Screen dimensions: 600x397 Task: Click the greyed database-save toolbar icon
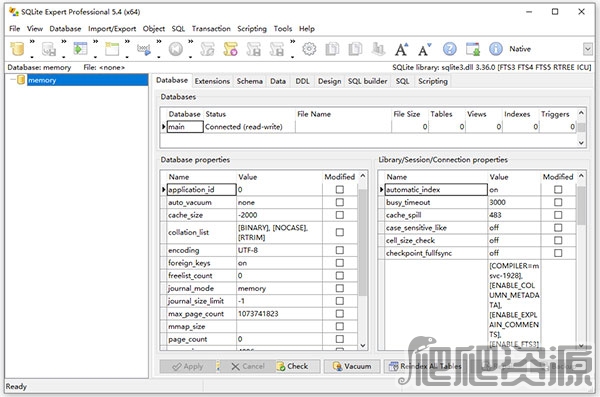pos(49,49)
